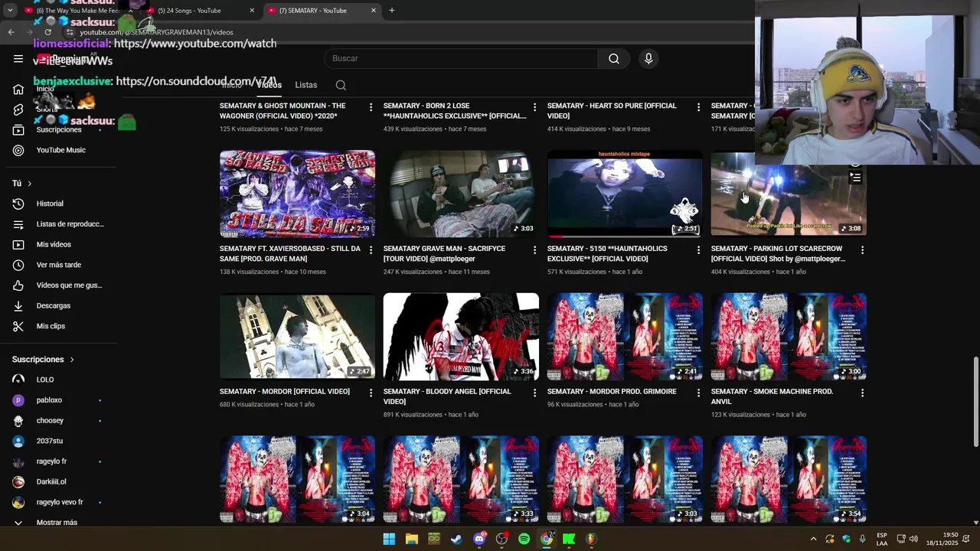Select the Videos channel tab
This screenshot has height=551, width=980.
[x=269, y=85]
